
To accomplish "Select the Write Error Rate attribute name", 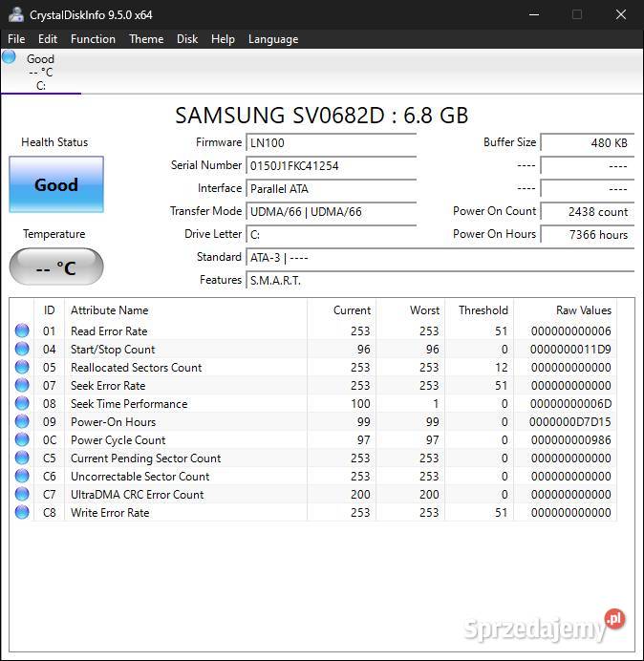I will coord(110,513).
